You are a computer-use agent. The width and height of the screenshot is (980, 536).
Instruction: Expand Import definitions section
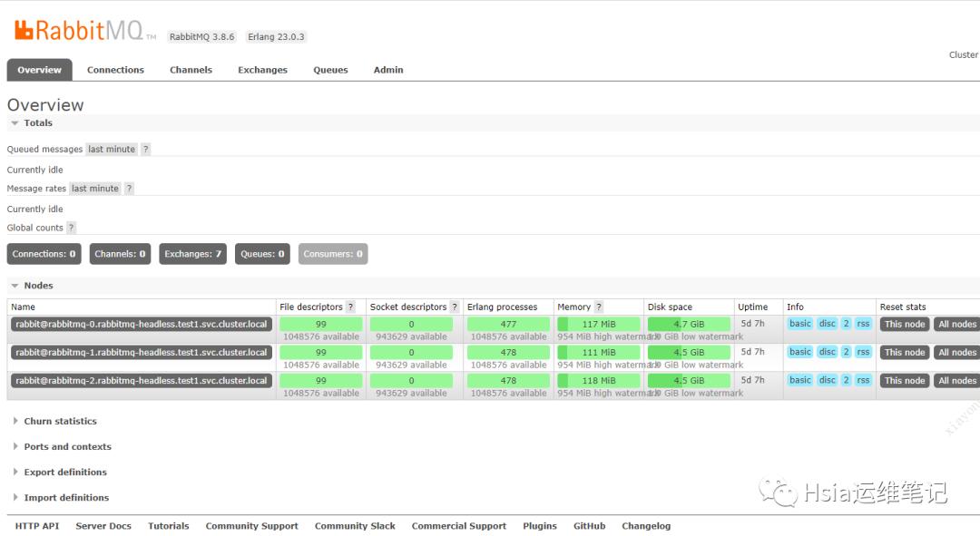click(x=65, y=498)
